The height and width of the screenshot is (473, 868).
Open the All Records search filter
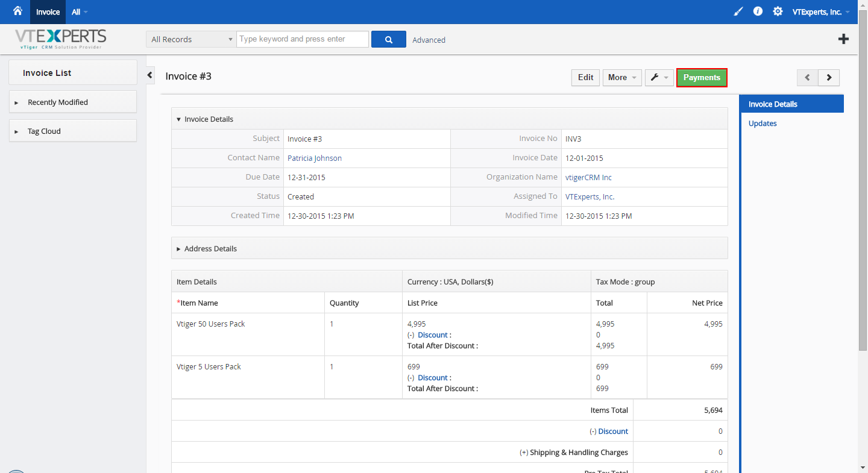(x=191, y=39)
